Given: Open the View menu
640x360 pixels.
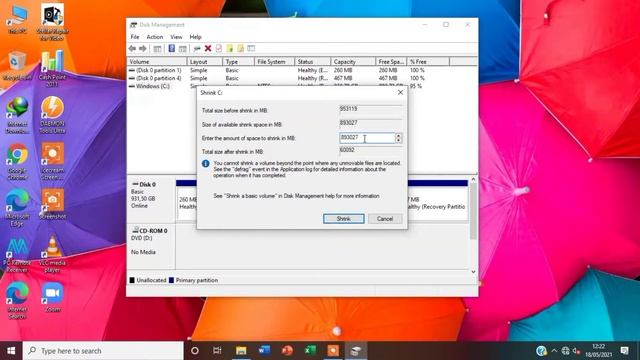Looking at the screenshot, I should click(176, 37).
